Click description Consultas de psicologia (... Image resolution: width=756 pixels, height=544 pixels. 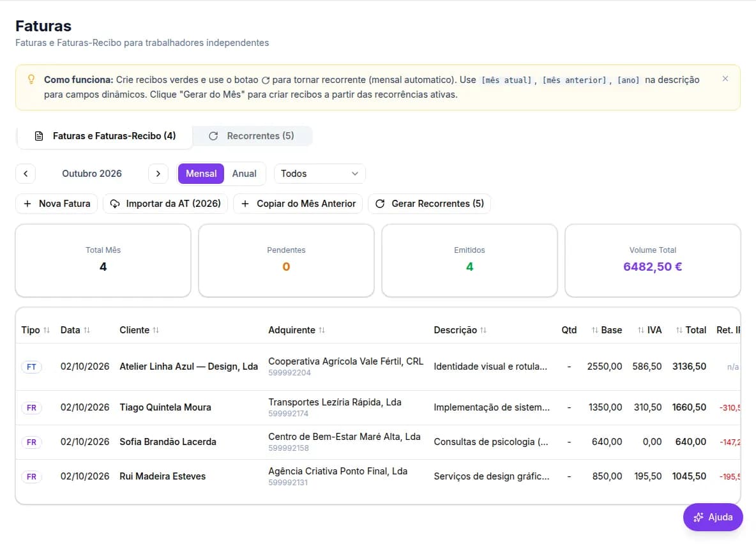pos(491,442)
